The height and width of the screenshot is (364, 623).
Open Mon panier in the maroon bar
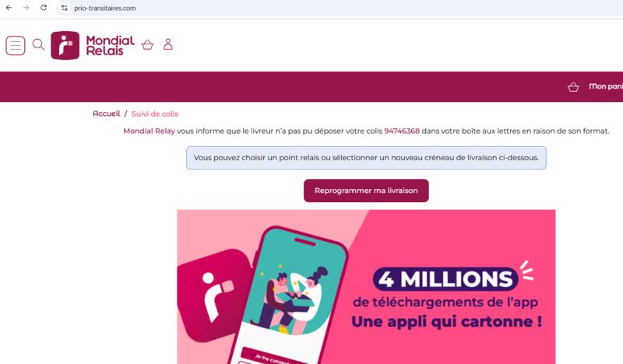pyautogui.click(x=606, y=86)
